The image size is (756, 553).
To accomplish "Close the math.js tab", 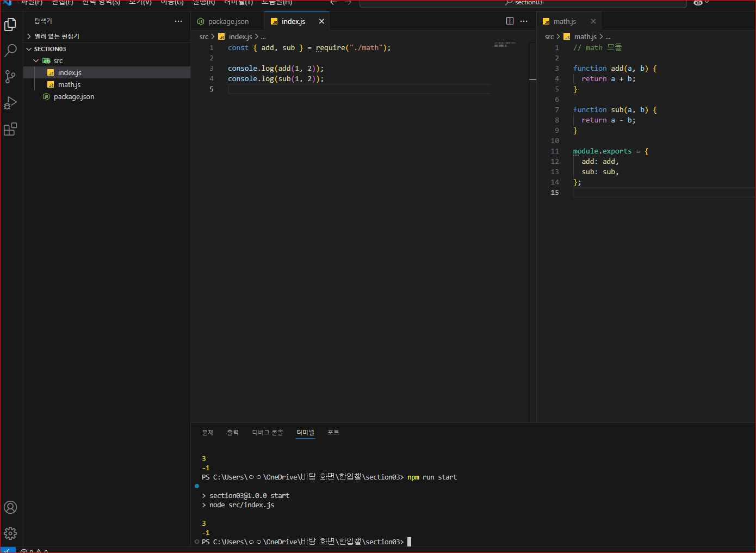I will pyautogui.click(x=593, y=21).
